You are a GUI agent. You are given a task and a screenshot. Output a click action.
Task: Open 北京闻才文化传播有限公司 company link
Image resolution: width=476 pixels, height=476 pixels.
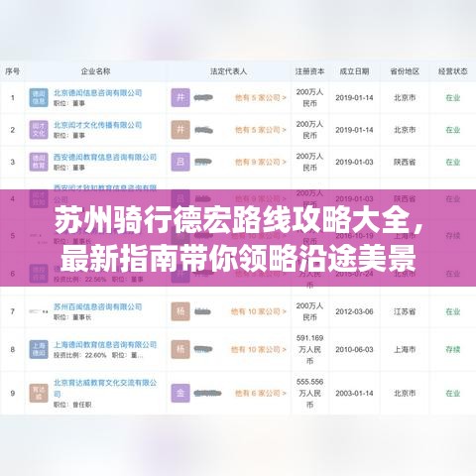[98, 125]
